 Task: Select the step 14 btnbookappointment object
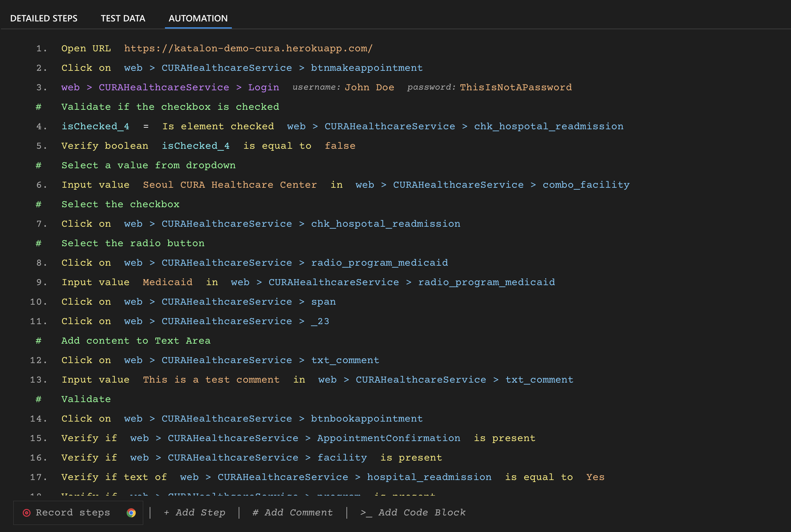click(x=367, y=419)
